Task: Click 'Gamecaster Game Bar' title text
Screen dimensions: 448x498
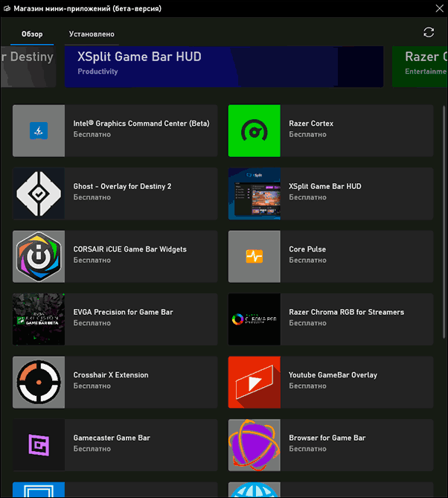Action: (x=112, y=438)
